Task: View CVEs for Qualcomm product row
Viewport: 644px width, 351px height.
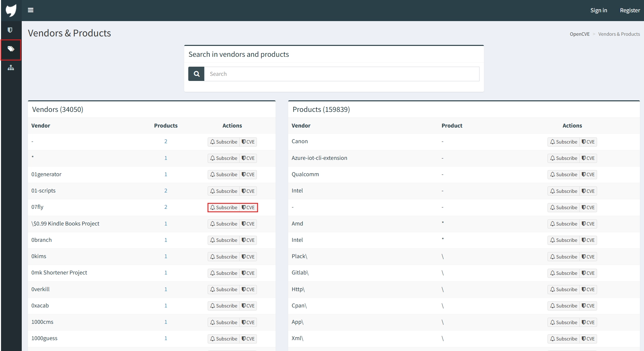Action: pos(588,174)
